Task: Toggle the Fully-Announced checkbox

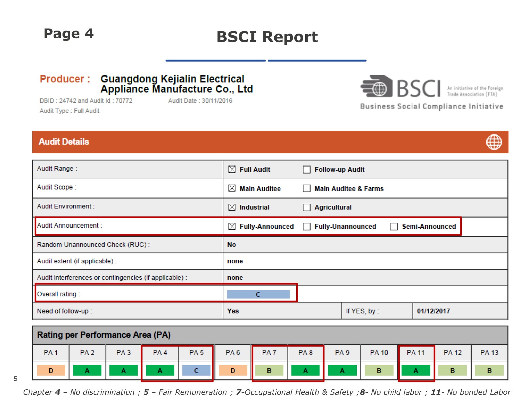Action: click(232, 226)
